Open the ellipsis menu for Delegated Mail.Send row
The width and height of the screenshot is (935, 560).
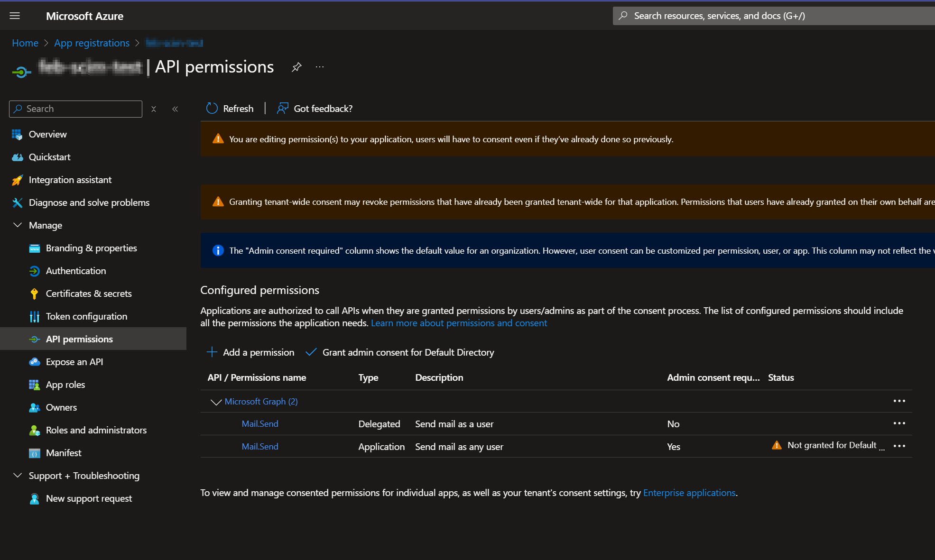tap(899, 423)
